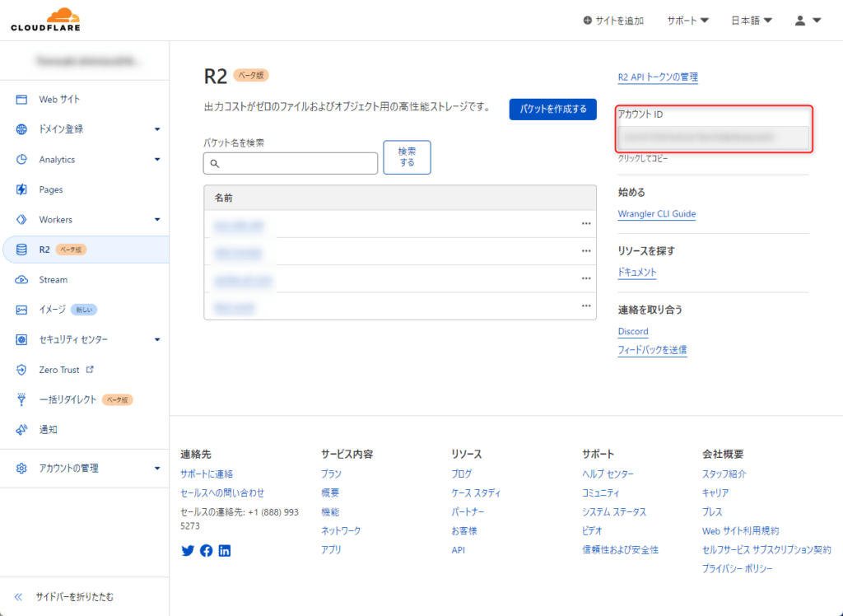Click the double chevron collapse sidebar icon
Screen dimensions: 843x616
click(x=19, y=596)
